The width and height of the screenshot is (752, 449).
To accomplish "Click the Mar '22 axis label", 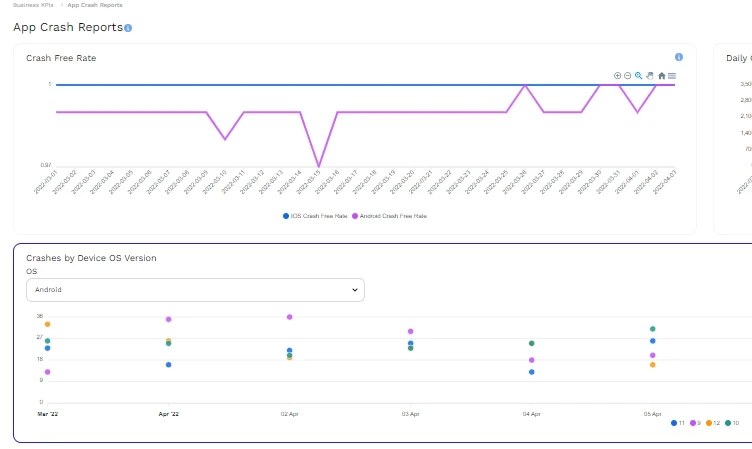I will 47,414.
